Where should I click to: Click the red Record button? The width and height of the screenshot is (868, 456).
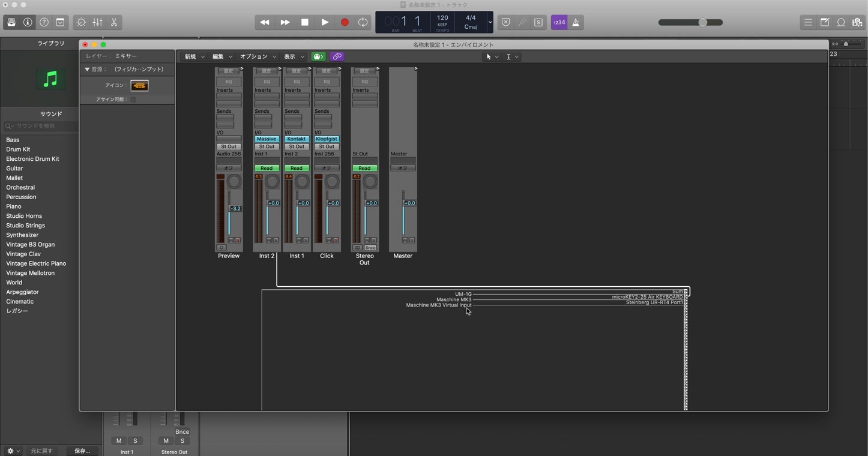point(344,22)
